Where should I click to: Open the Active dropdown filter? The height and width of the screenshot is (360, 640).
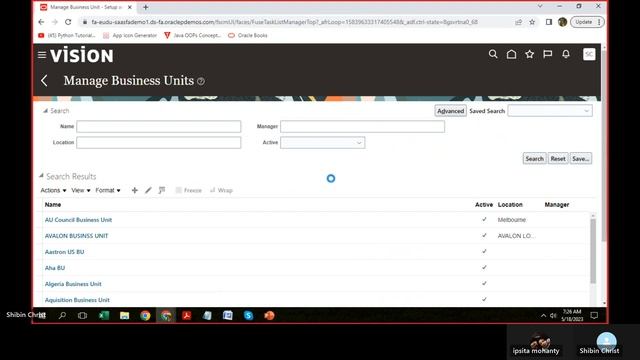322,142
